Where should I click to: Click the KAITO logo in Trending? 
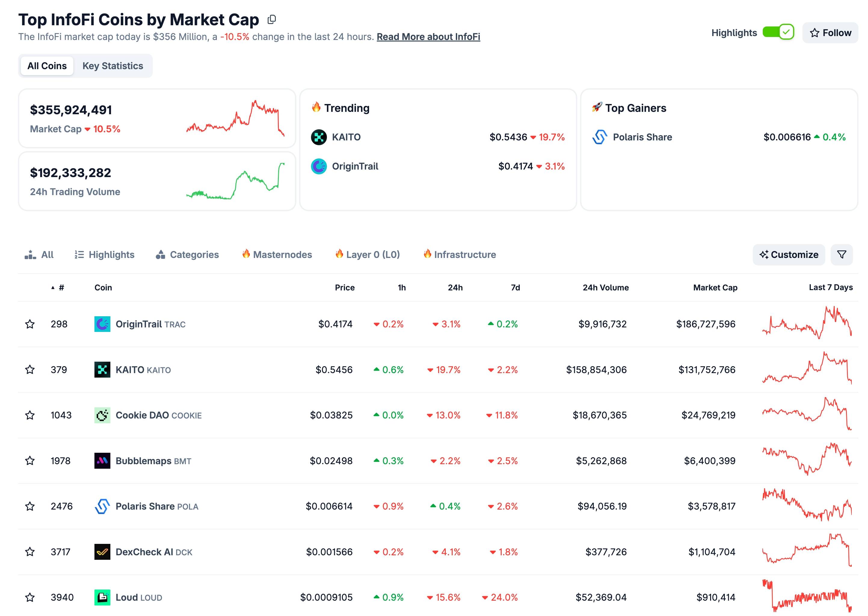tap(319, 137)
